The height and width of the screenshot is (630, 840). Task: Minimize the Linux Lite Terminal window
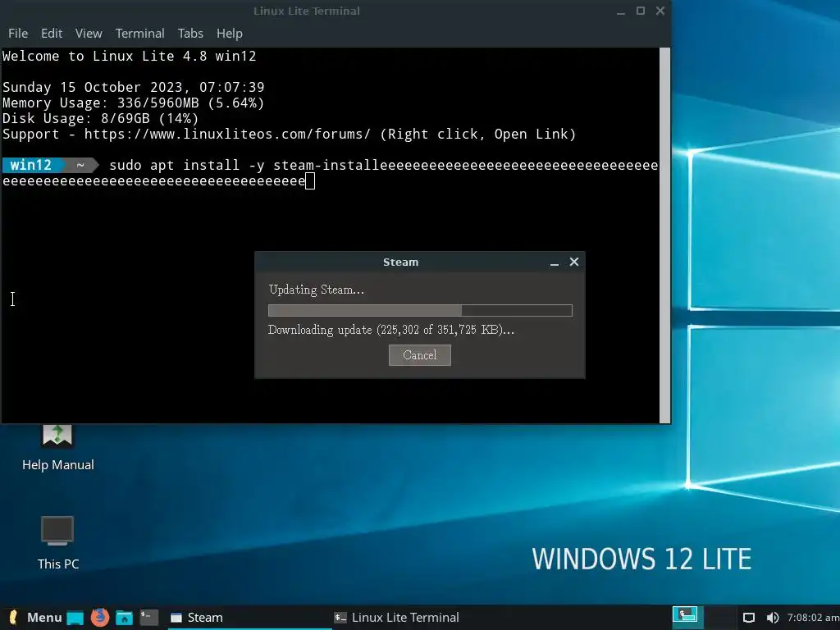621,11
